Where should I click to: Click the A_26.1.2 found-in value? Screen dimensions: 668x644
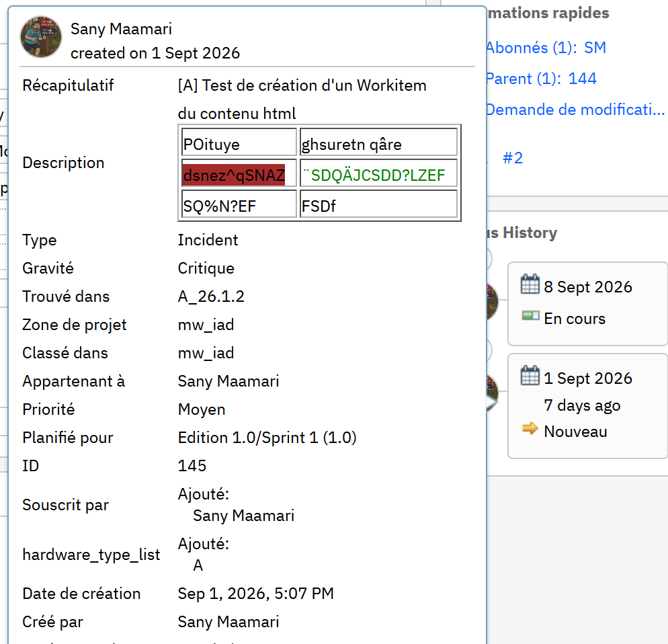point(211,296)
